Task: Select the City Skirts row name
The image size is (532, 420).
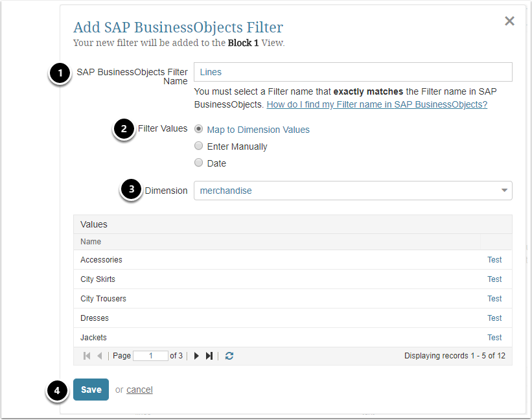Action: (x=98, y=279)
